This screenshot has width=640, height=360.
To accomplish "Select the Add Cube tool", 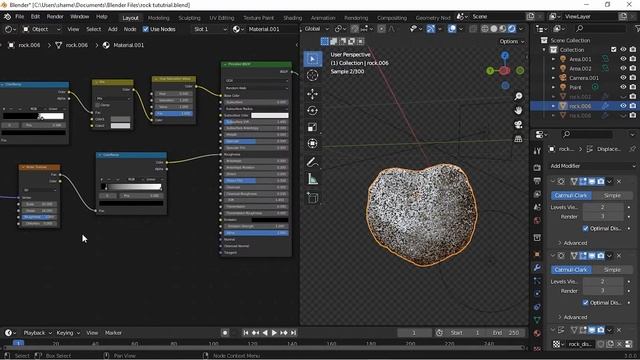I will pyautogui.click(x=312, y=198).
